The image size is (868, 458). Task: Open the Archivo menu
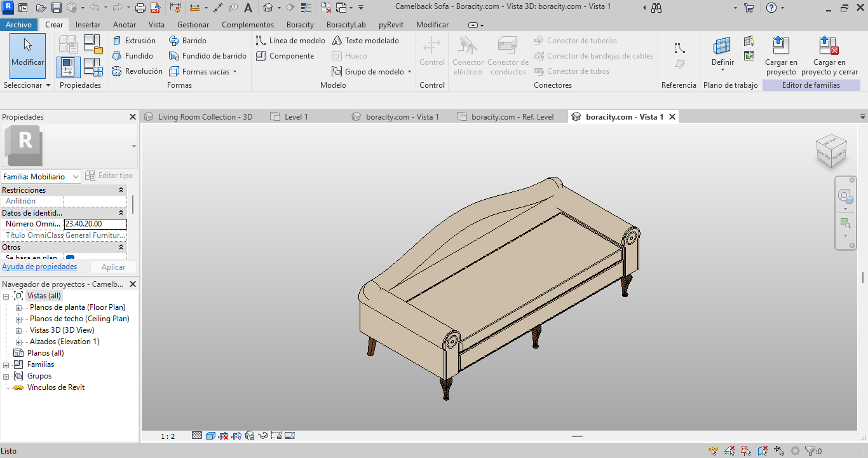tap(19, 25)
